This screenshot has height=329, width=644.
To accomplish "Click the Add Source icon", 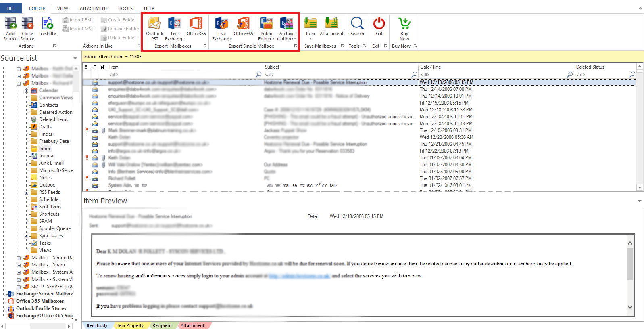I will click(10, 23).
